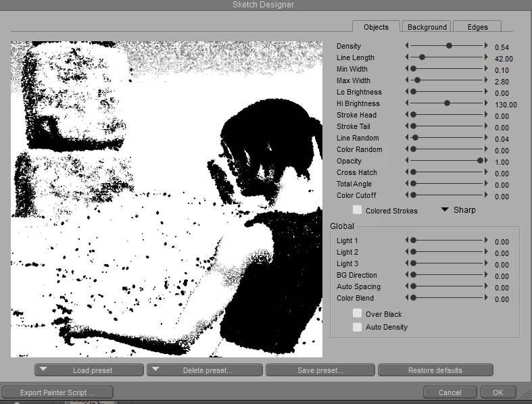Viewport: 532px width, 404px height.
Task: Open the Sharp dropdown menu
Action: pyautogui.click(x=458, y=210)
